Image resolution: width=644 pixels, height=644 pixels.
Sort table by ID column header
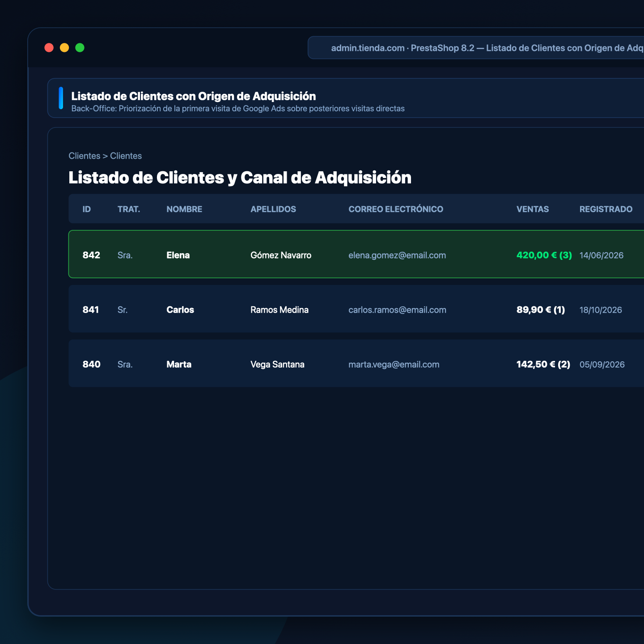pyautogui.click(x=87, y=209)
